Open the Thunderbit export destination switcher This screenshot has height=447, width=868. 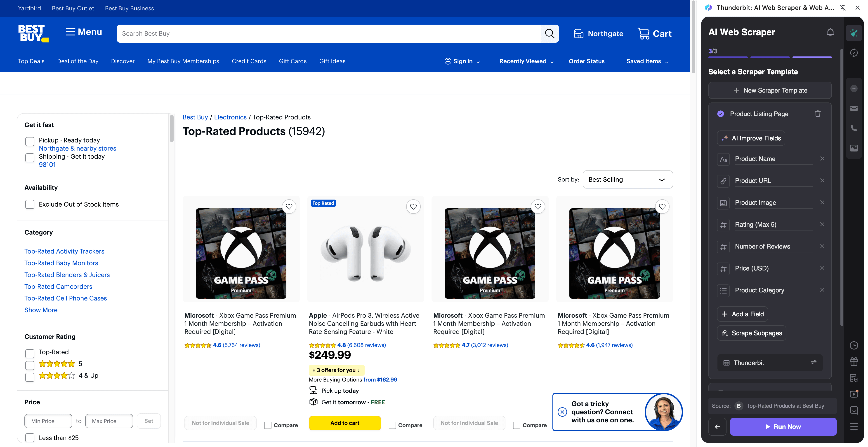(x=814, y=363)
